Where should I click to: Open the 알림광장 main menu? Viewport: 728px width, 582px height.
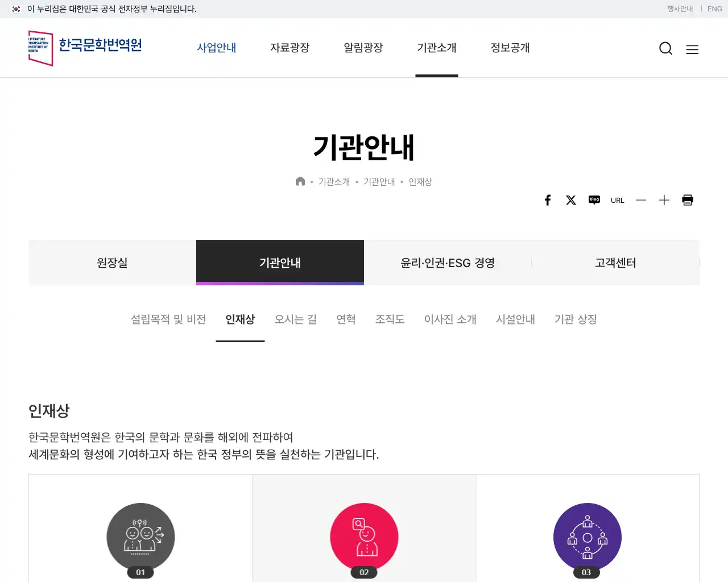tap(363, 48)
